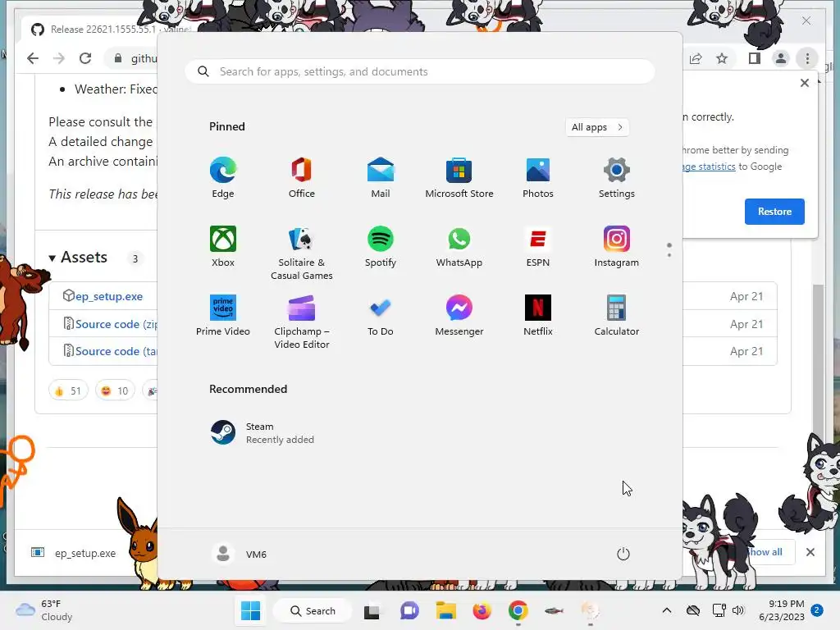
Task: Open Chrome's three-dot menu
Action: 807,58
